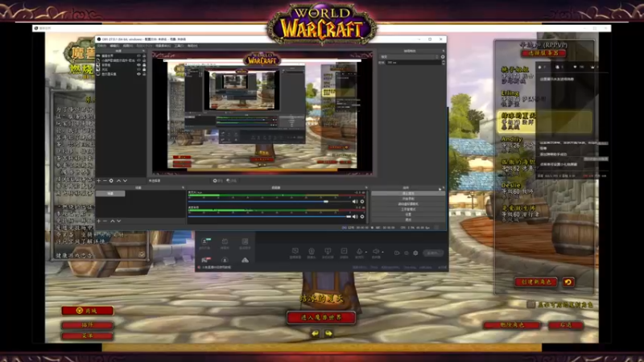
Task: Move source up with the up arrow in Sources toolbar
Action: [x=118, y=180]
